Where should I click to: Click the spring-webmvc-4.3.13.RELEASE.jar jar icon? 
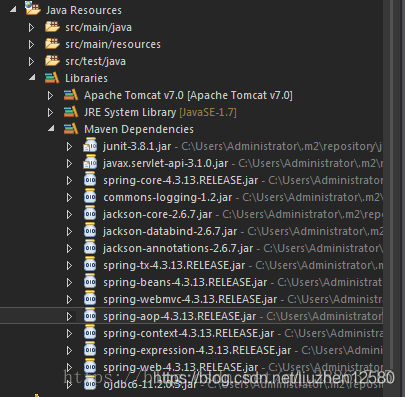pos(90,298)
